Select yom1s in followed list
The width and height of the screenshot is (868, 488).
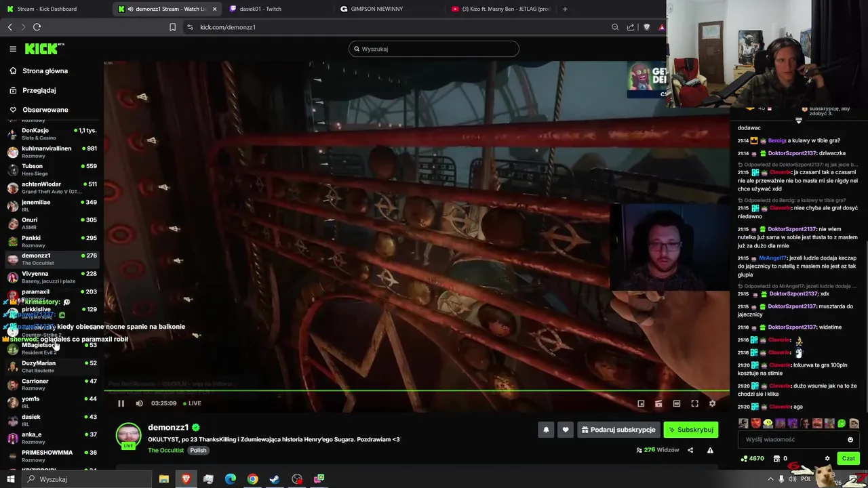pos(52,403)
